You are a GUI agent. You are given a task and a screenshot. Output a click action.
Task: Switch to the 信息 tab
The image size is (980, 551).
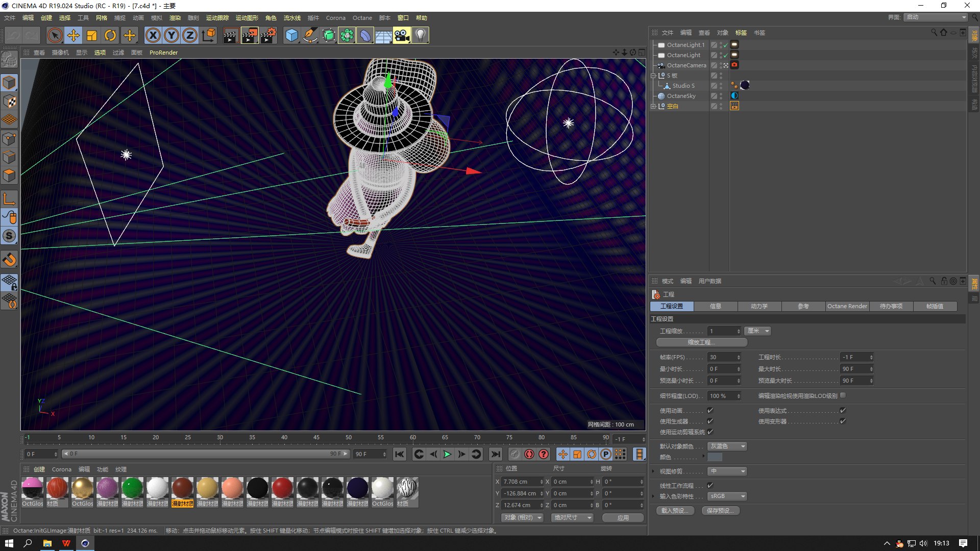pyautogui.click(x=716, y=306)
